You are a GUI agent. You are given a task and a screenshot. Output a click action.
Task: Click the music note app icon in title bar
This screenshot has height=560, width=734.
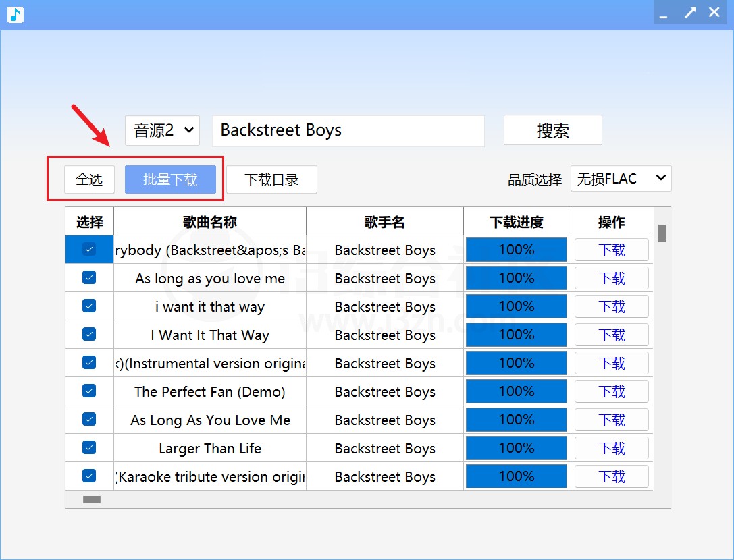point(16,14)
